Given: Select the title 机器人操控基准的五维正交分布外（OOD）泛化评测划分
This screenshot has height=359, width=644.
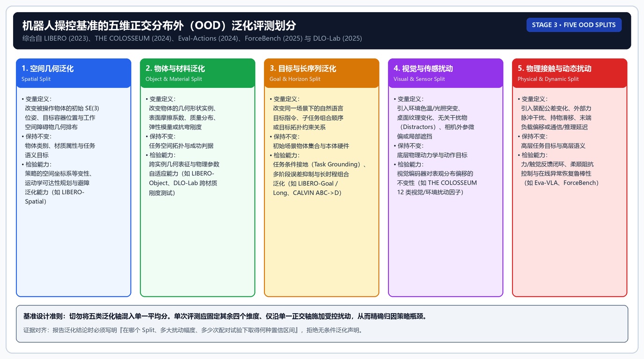Looking at the screenshot, I should click(x=159, y=26).
